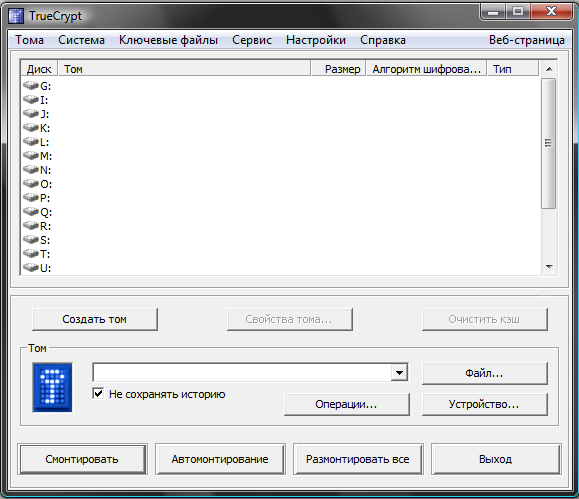Click the TrueCrypt title bar app icon
The image size is (579, 499).
click(16, 16)
